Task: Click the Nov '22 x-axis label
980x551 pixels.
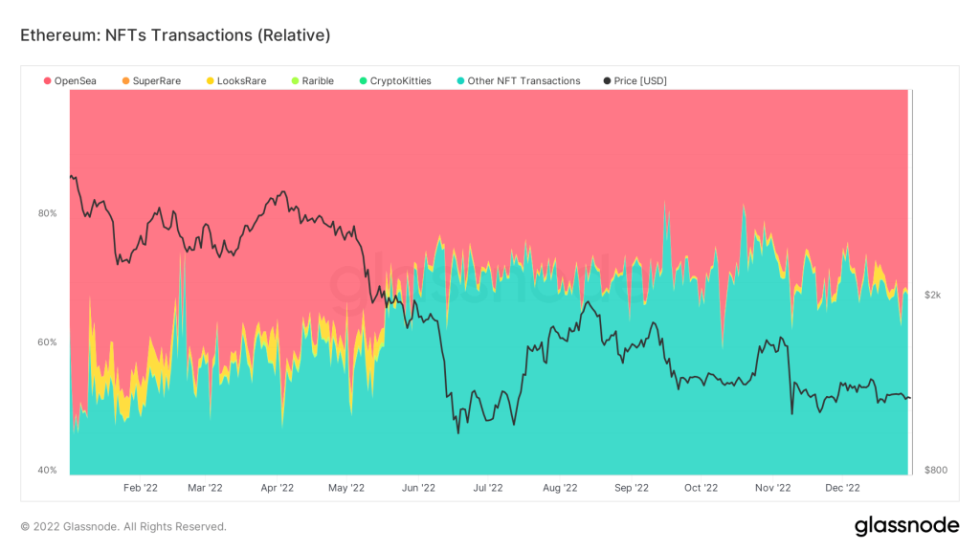Action: [x=771, y=488]
